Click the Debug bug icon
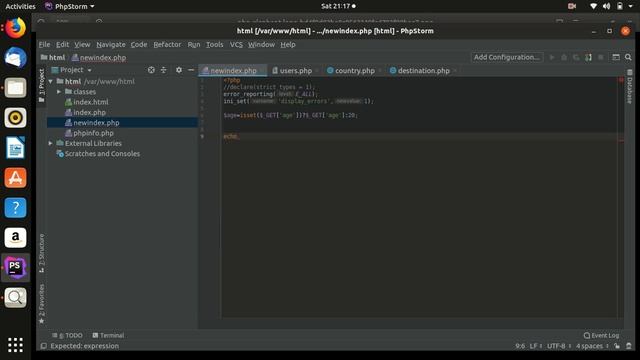This screenshot has width=640, height=360. tap(564, 58)
